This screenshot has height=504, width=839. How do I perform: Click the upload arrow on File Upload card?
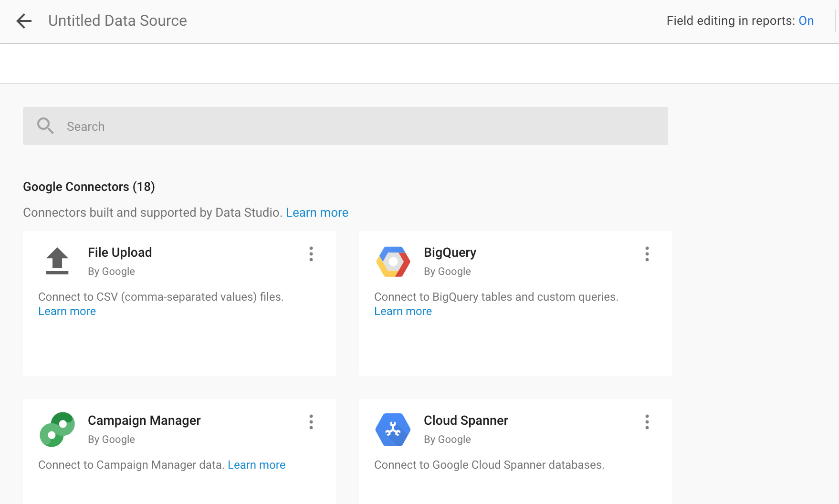pyautogui.click(x=57, y=261)
